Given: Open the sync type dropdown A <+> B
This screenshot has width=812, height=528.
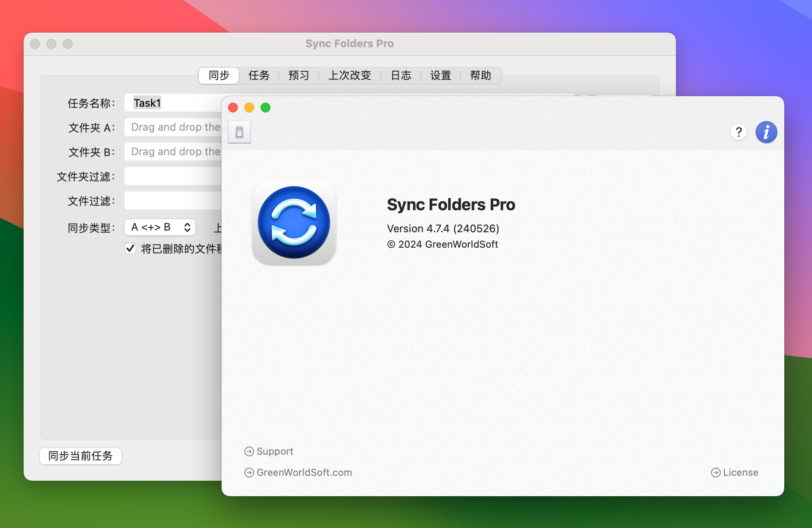Looking at the screenshot, I should [x=160, y=227].
